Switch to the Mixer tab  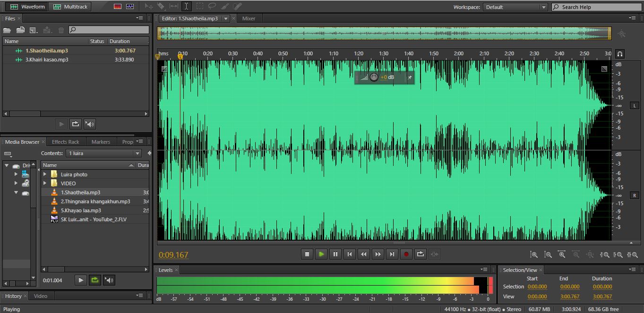click(x=249, y=18)
